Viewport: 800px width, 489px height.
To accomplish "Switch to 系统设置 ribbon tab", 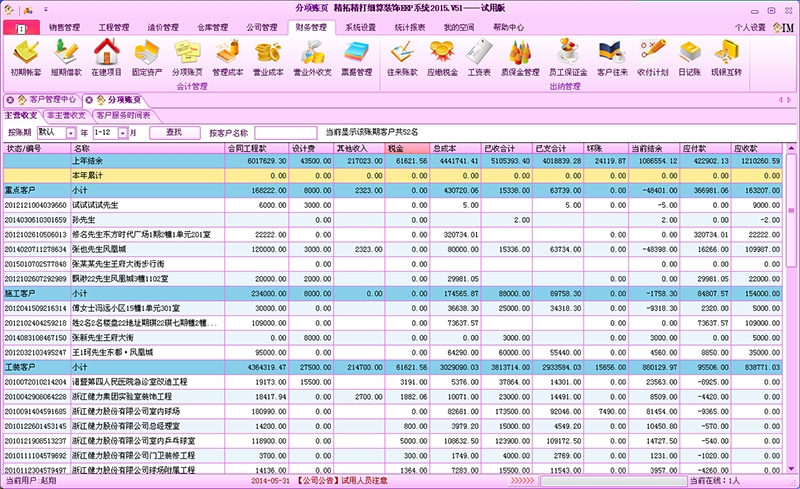I will pos(360,28).
